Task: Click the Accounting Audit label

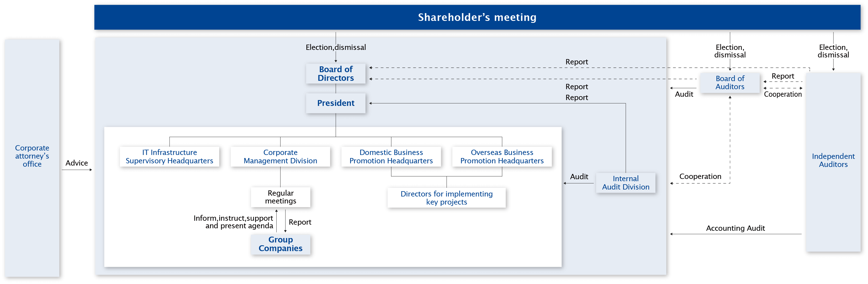Action: point(735,228)
